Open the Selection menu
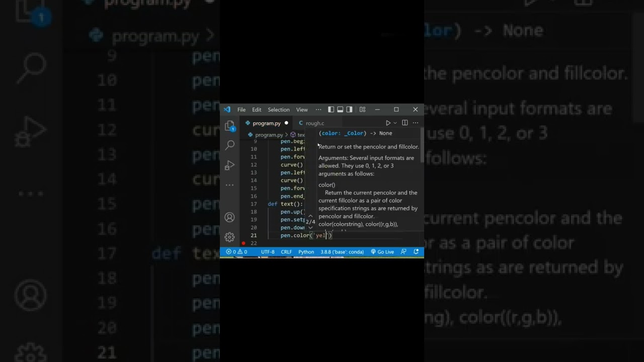 (279, 110)
